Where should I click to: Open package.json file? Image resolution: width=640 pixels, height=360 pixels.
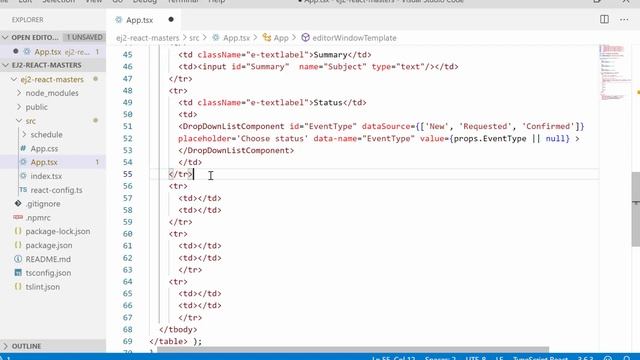49,245
